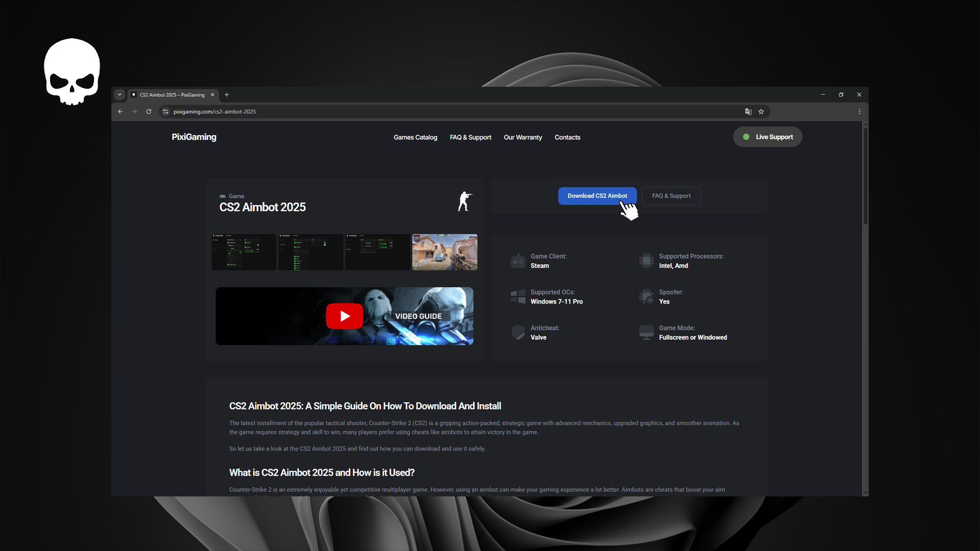Click the Anticheat shield icon
980x551 pixels.
click(518, 332)
